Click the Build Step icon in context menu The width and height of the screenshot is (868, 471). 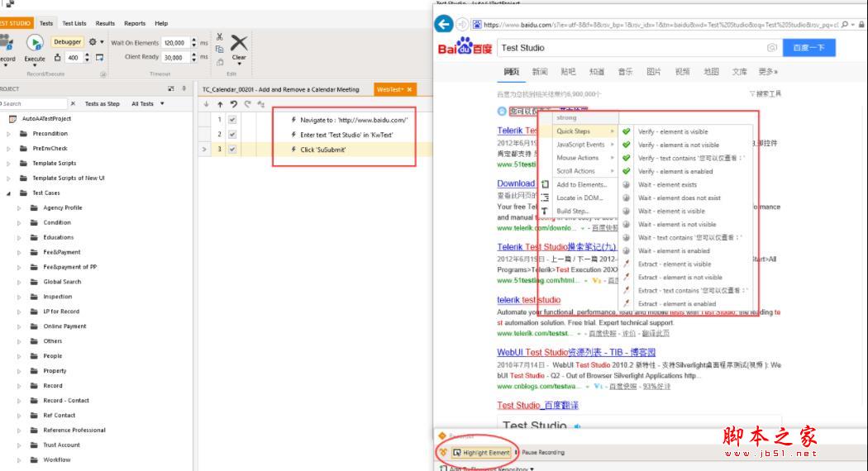pos(545,211)
